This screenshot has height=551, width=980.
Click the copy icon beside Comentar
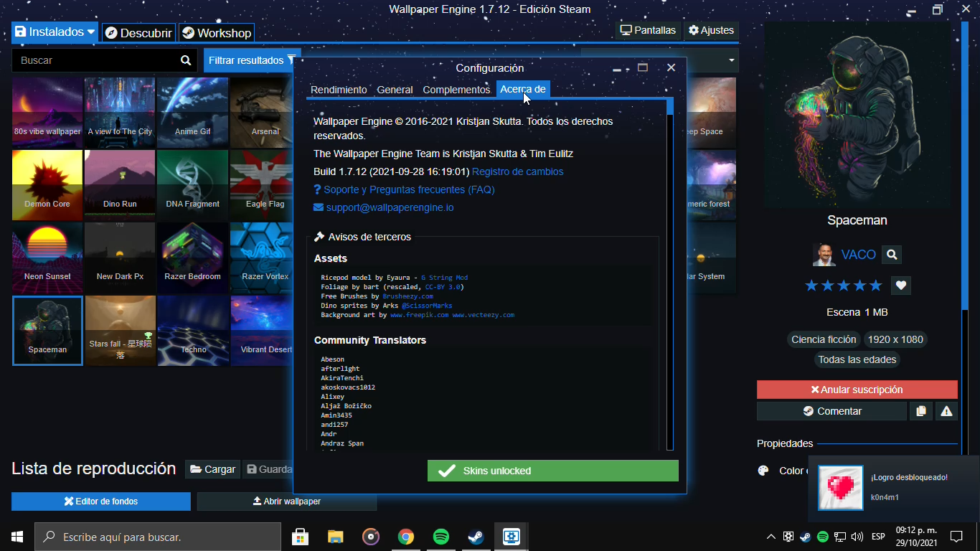coord(920,411)
